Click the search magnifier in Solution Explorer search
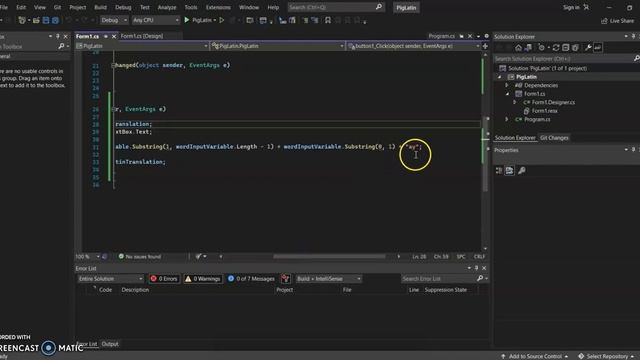The width and height of the screenshot is (640, 360). 636,59
